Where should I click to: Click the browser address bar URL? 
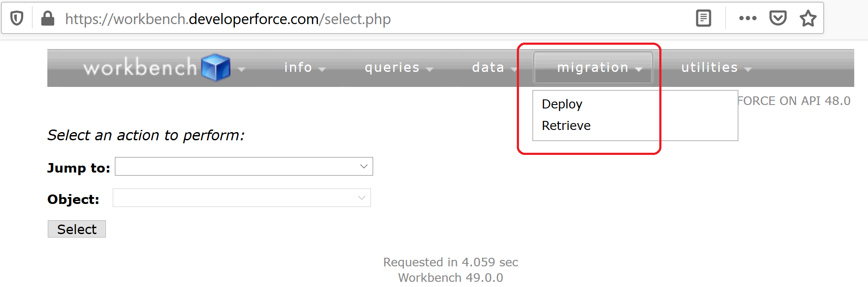(x=228, y=18)
